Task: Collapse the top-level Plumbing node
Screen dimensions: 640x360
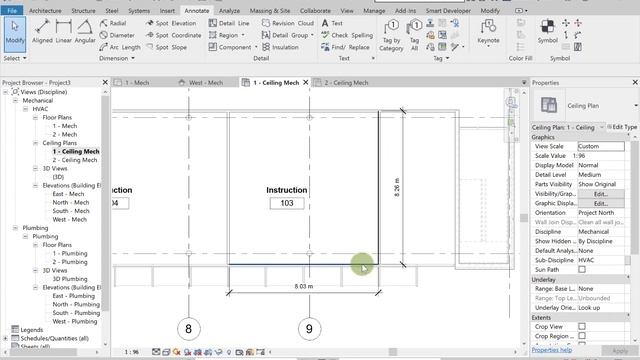Action: [x=16, y=228]
